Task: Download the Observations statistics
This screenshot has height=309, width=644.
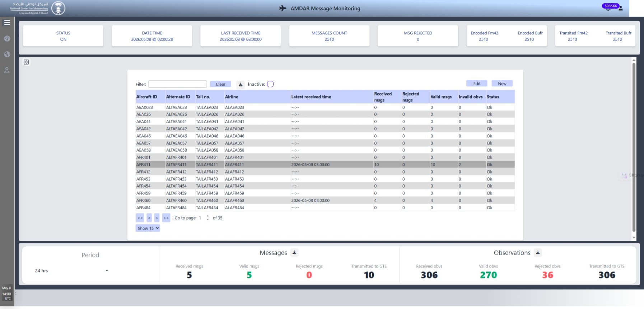Action: coord(538,253)
